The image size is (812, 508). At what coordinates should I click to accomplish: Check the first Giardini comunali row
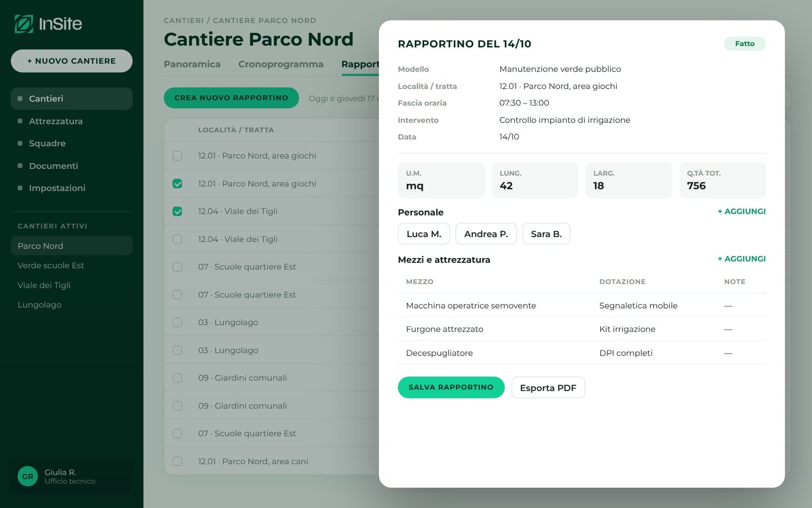tap(177, 378)
